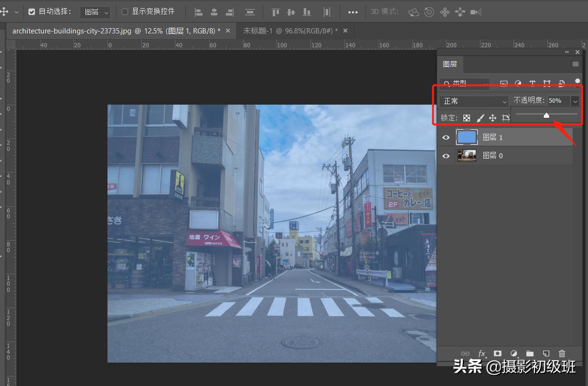Align left edges in the options bar
Image resolution: width=588 pixels, height=386 pixels.
(x=199, y=12)
